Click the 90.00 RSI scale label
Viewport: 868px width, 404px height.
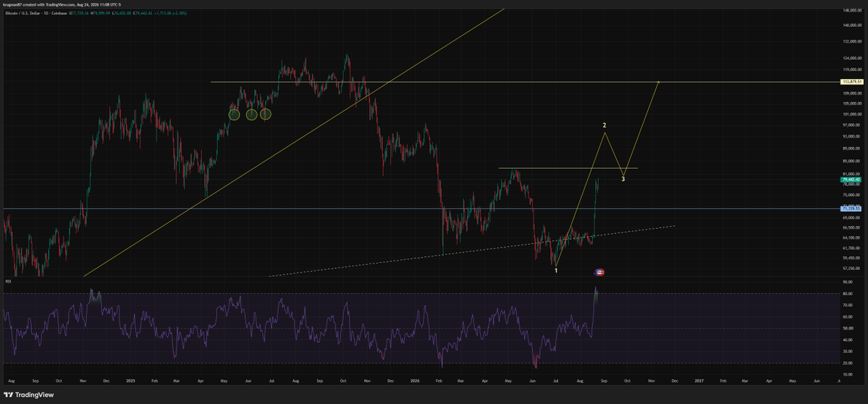847,282
